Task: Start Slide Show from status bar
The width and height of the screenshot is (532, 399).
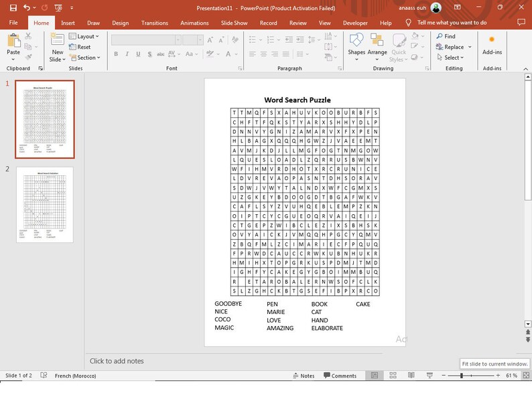Action: 429,376
